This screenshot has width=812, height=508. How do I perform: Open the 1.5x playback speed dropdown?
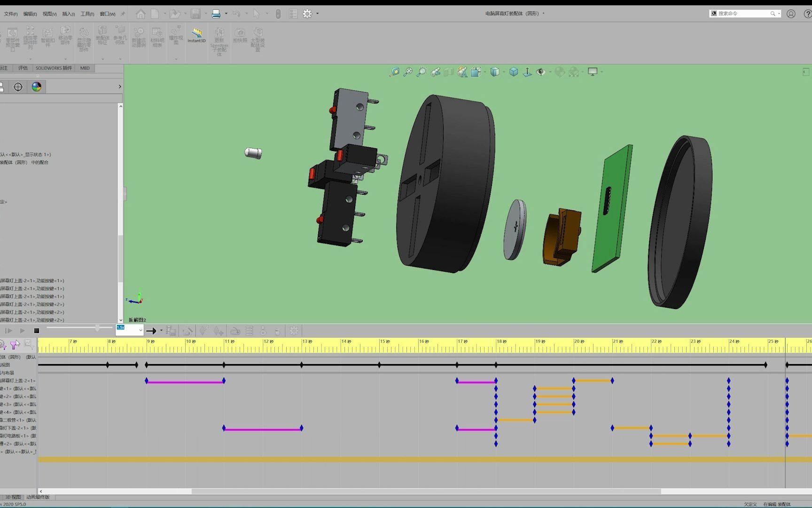coord(141,331)
